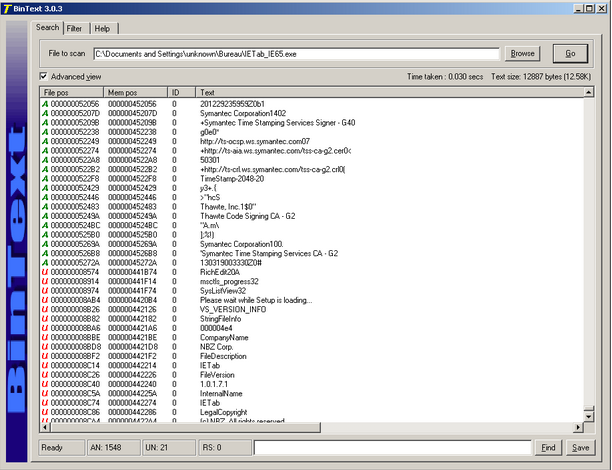Click the Unicode icon of NBZ Corp. row
Image resolution: width=612 pixels, height=470 pixels.
(45, 347)
